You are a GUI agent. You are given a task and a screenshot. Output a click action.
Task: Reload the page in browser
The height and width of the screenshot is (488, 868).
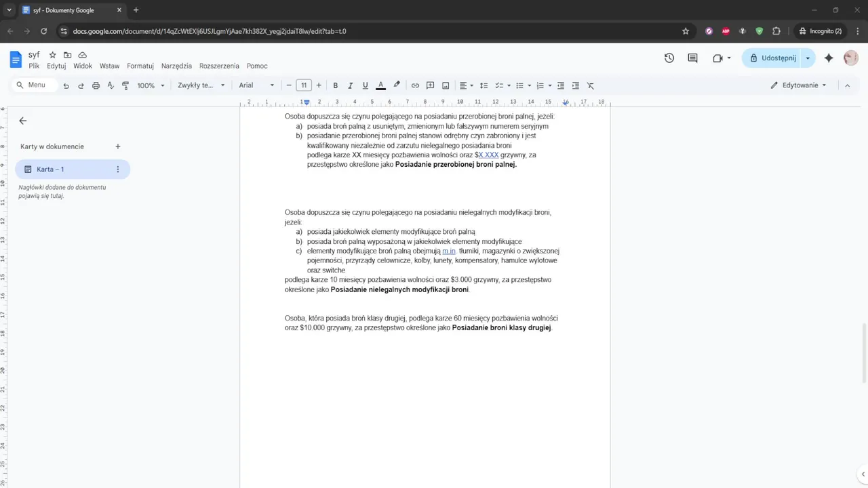click(x=44, y=31)
